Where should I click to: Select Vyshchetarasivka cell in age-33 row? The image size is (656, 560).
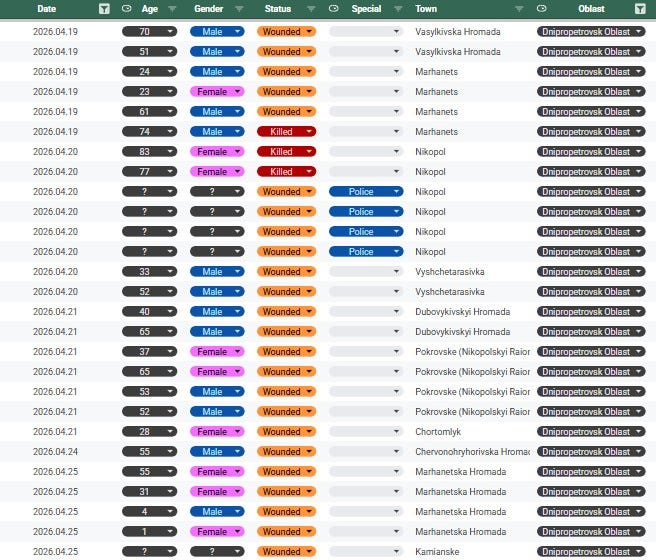(450, 272)
